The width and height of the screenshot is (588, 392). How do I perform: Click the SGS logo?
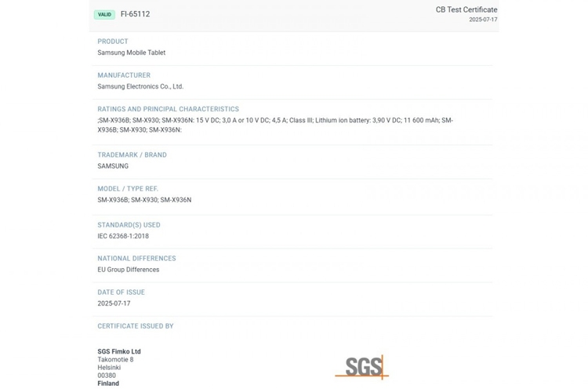click(362, 367)
